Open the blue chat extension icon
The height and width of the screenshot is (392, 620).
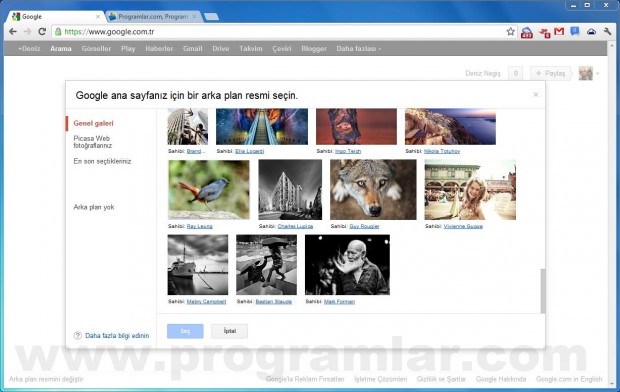[x=575, y=31]
